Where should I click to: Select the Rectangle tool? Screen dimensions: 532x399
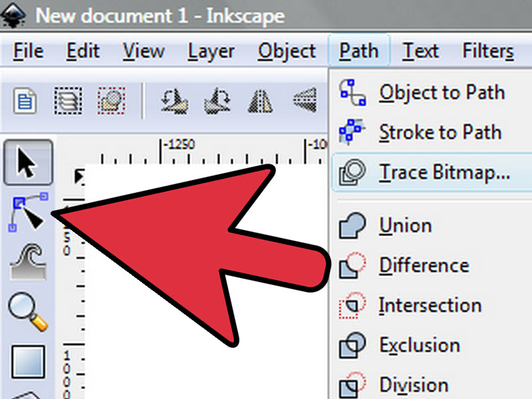pyautogui.click(x=28, y=362)
